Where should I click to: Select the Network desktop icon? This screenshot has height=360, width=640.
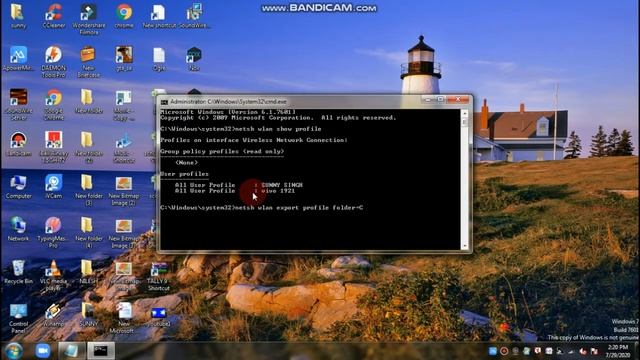click(18, 229)
